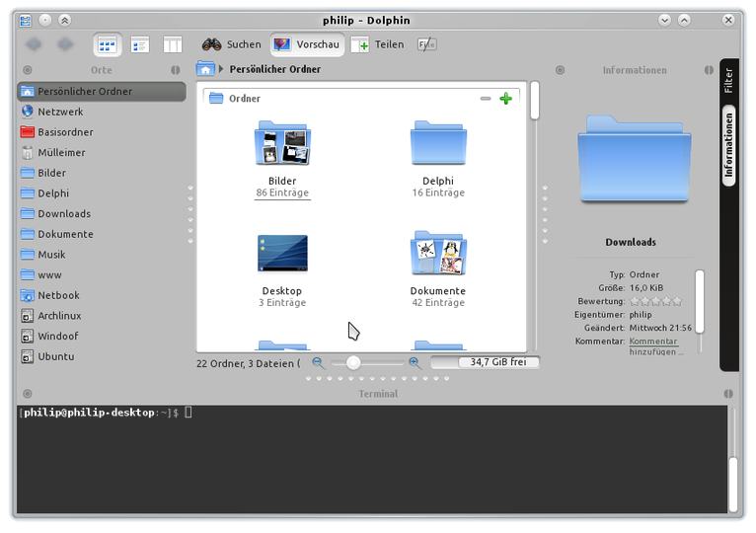
Task: Select the Dokumente folder thumbnail
Action: point(438,253)
